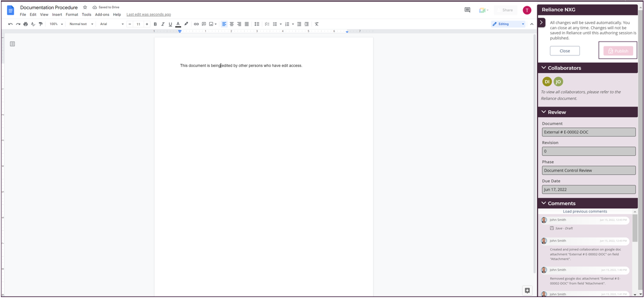Click the paint format roller icon
Viewport: 644px width, 298px height.
pos(41,24)
